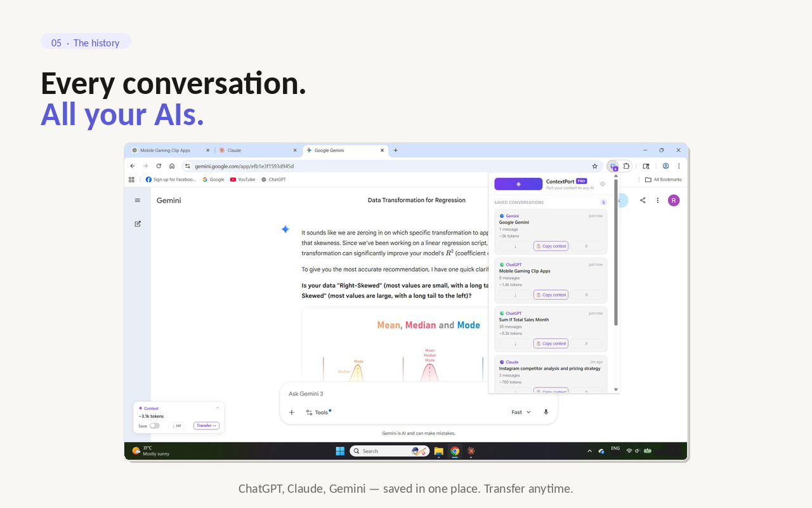Toggle the Save switch in Context widget
This screenshot has width=812, height=508.
pos(154,426)
